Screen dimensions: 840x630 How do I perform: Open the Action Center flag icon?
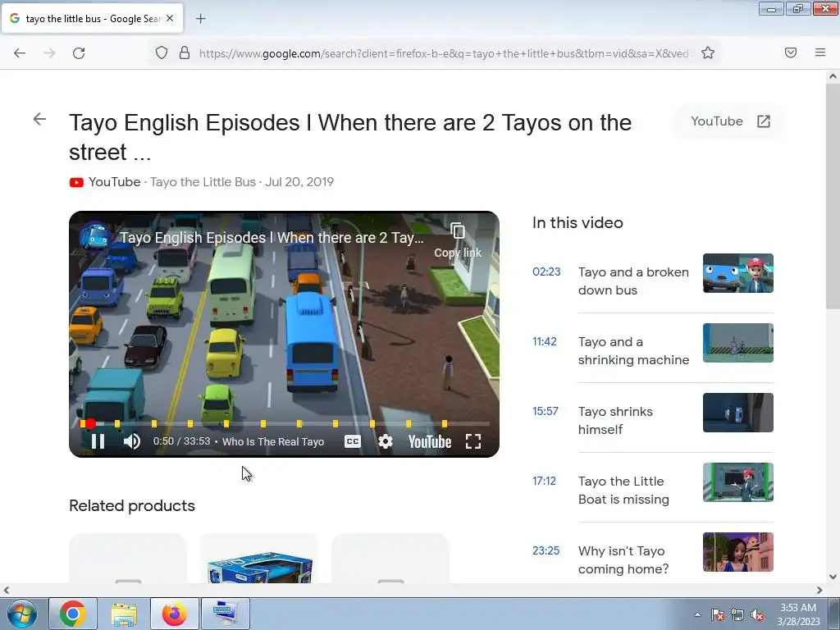coord(718,615)
